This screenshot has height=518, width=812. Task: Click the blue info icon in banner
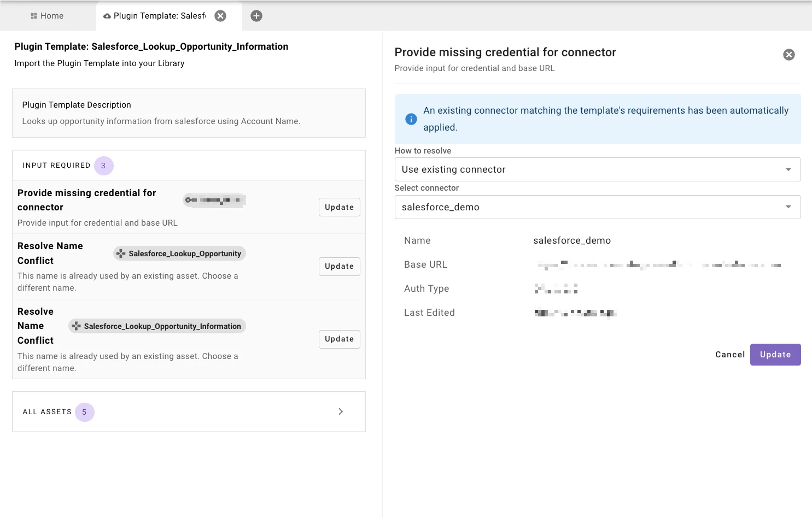click(411, 119)
